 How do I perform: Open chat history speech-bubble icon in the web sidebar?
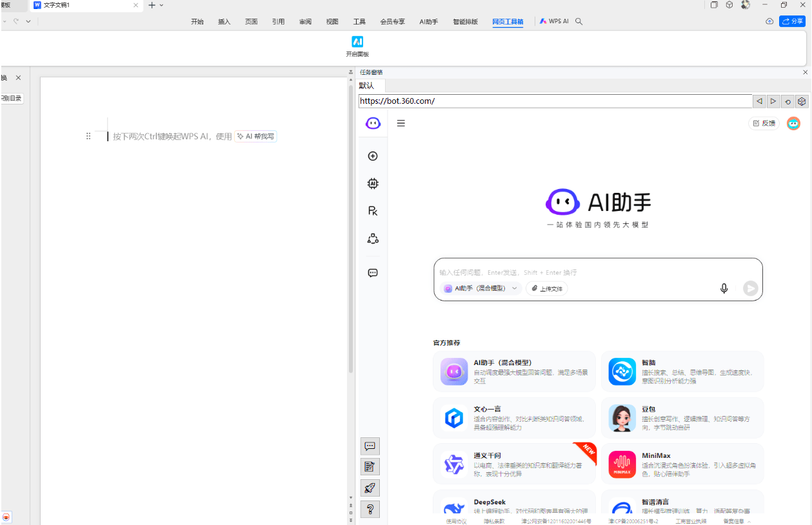point(373,273)
